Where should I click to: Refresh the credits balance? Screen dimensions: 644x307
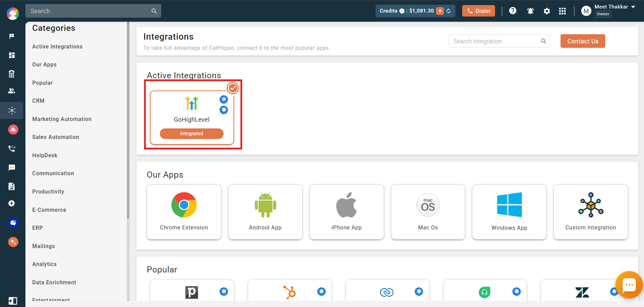tap(449, 11)
